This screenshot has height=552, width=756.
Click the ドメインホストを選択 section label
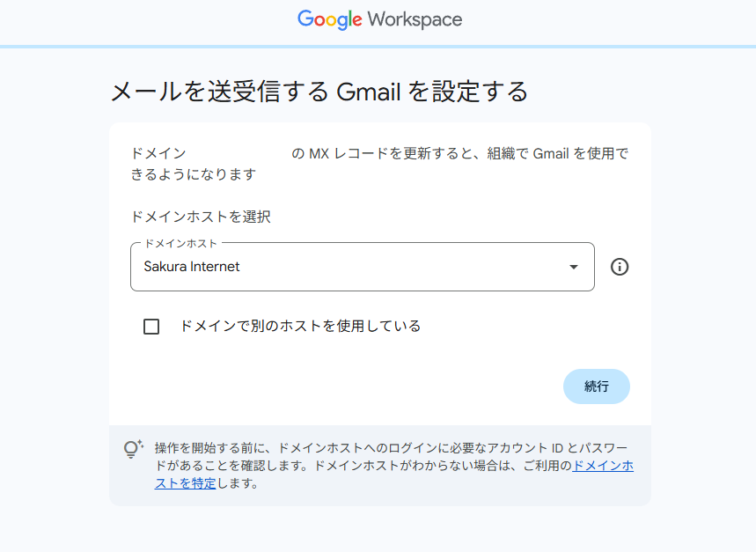click(201, 217)
